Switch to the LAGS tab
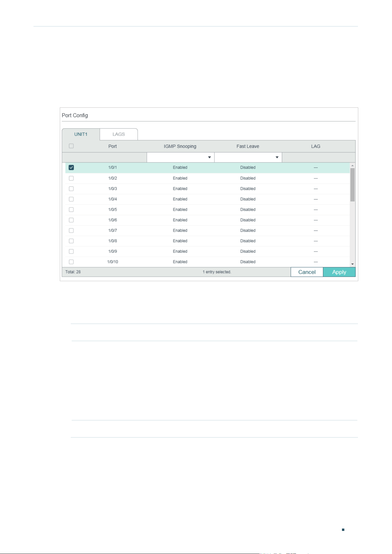This screenshot has height=554, width=392. tap(119, 134)
